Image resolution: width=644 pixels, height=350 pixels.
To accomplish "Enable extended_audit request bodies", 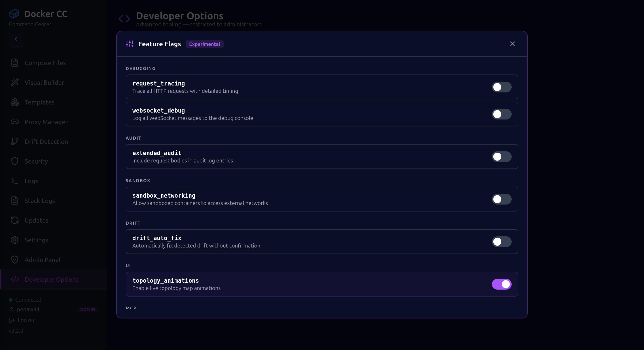I will [x=502, y=156].
